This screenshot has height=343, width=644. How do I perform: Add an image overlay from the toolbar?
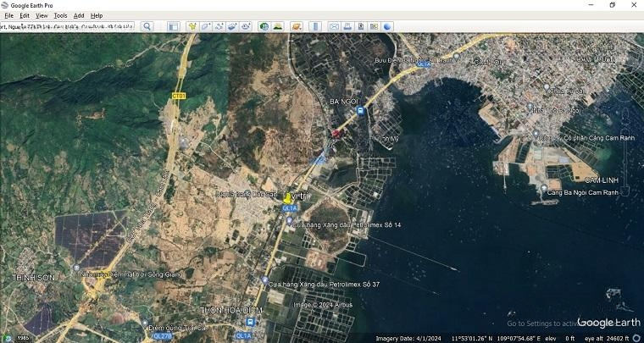pos(232,26)
